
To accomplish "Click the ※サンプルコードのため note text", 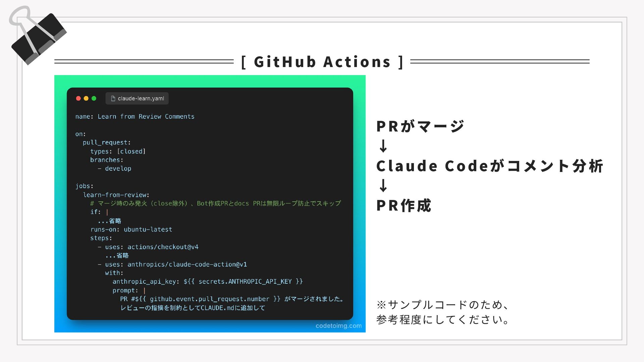I will [x=442, y=305].
